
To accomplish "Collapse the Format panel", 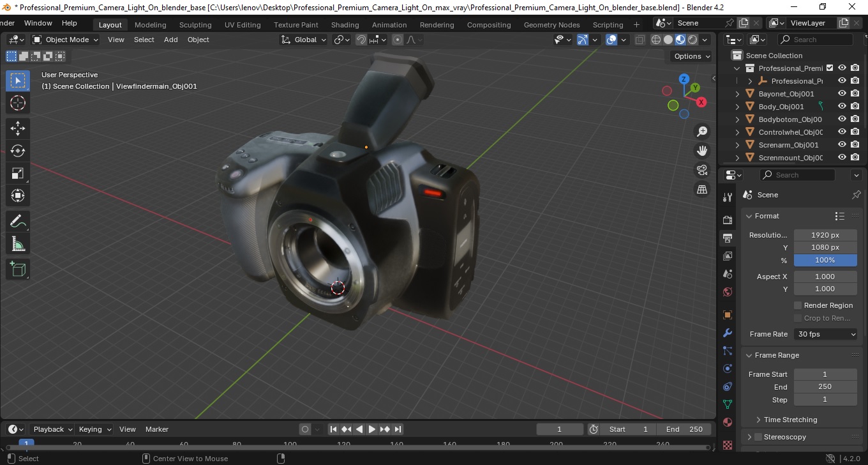I will [x=749, y=216].
